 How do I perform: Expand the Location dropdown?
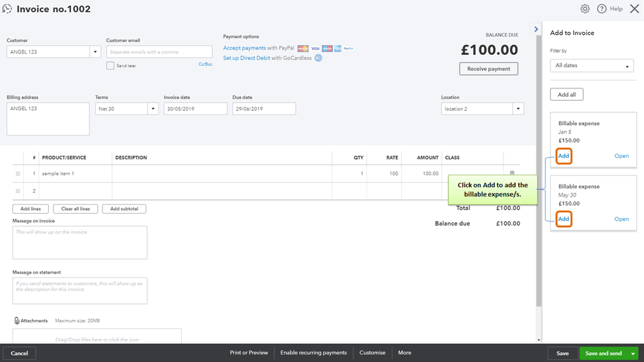(518, 109)
